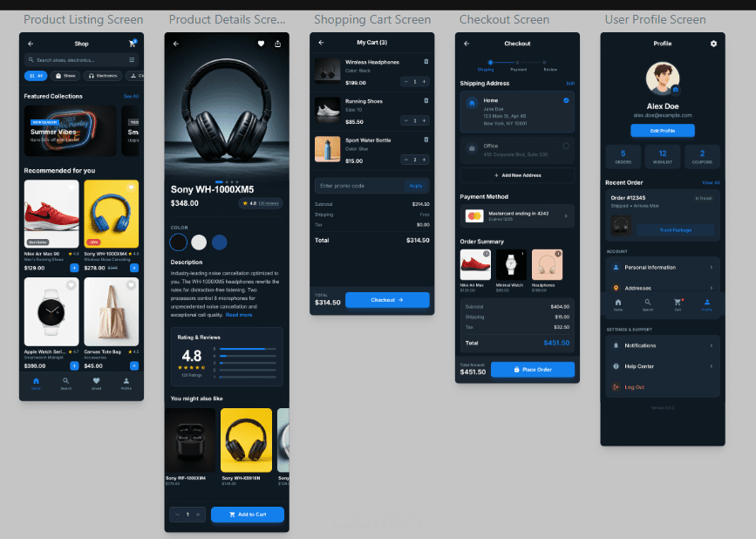This screenshot has width=756, height=539.
Task: Open Saved in Shop bottom navigation
Action: coord(97,383)
